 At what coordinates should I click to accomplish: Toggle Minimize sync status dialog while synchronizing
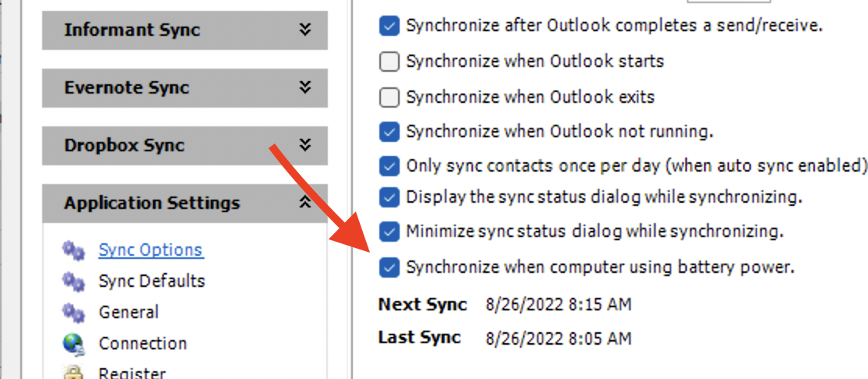pyautogui.click(x=390, y=232)
